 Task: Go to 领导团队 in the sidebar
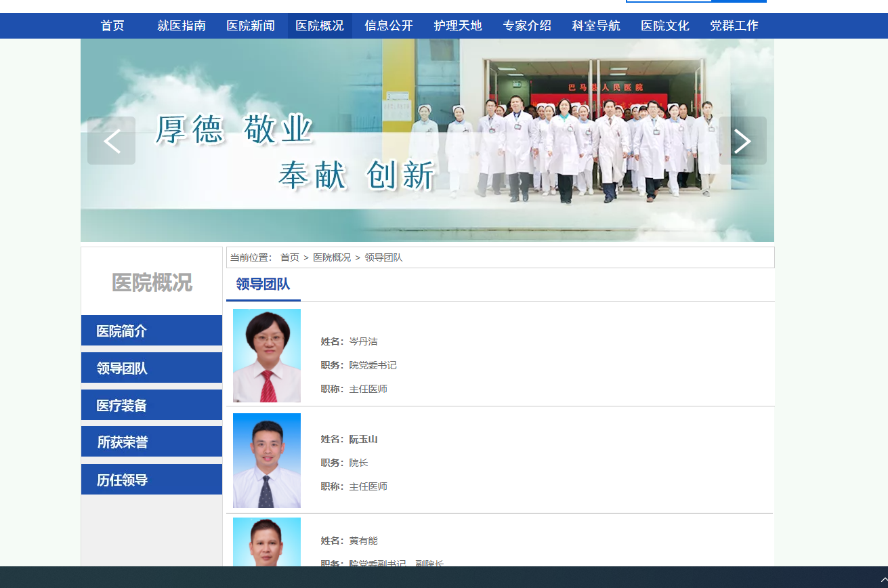pyautogui.click(x=152, y=368)
